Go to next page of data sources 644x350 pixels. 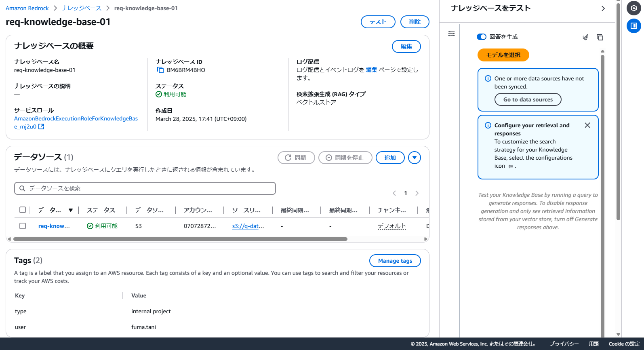(x=417, y=193)
